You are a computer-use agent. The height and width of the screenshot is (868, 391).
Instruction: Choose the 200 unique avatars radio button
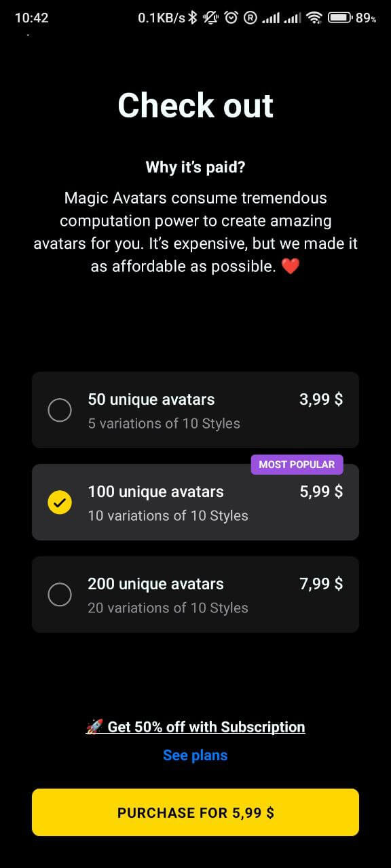click(x=60, y=595)
